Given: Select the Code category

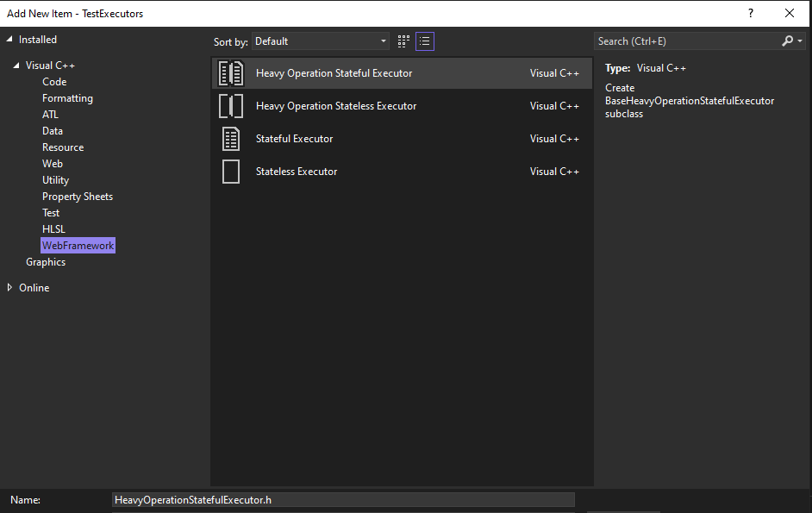Looking at the screenshot, I should click(54, 82).
